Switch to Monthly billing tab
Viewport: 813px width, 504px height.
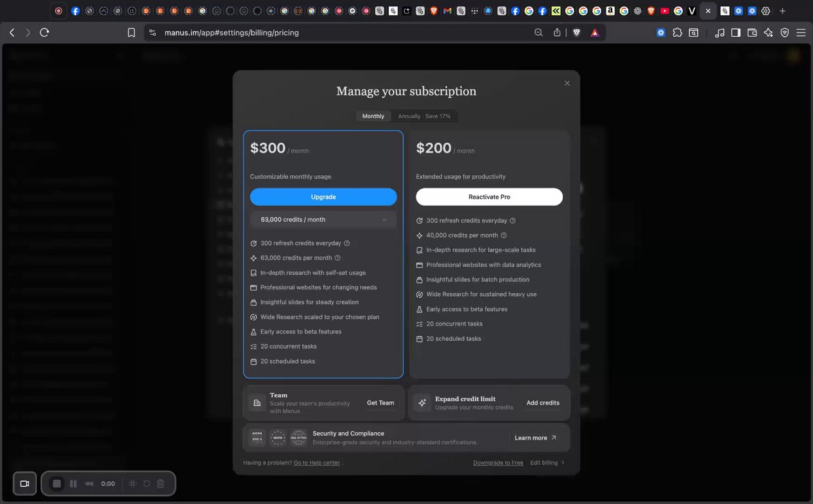point(373,116)
